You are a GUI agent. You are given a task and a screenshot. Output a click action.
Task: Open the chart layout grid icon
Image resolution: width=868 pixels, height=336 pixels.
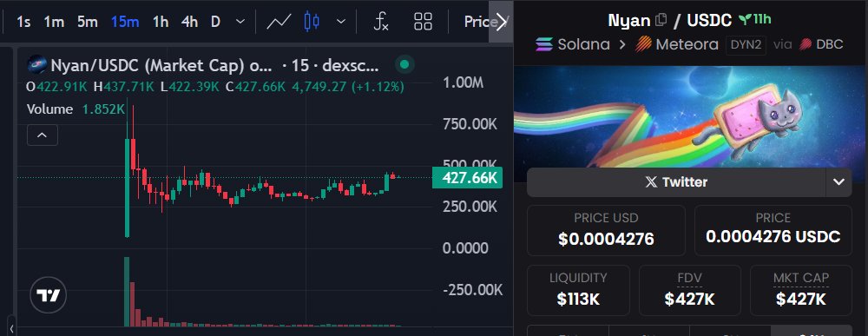(x=423, y=23)
